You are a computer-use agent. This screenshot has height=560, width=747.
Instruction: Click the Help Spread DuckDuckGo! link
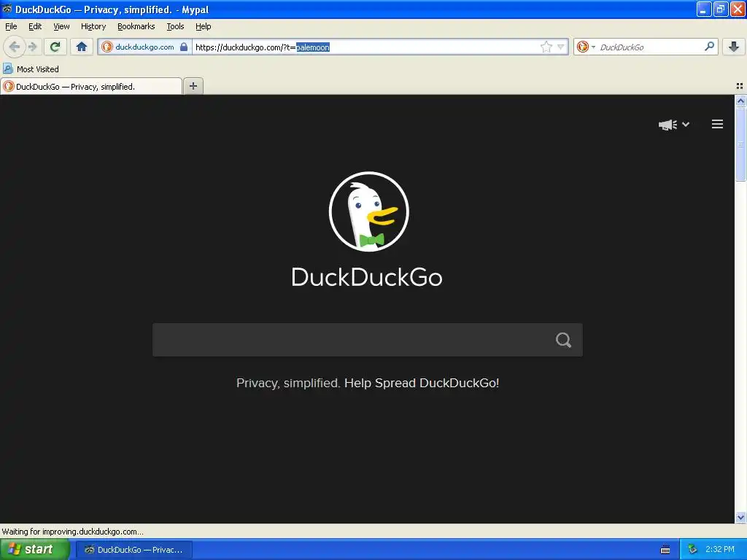(422, 383)
